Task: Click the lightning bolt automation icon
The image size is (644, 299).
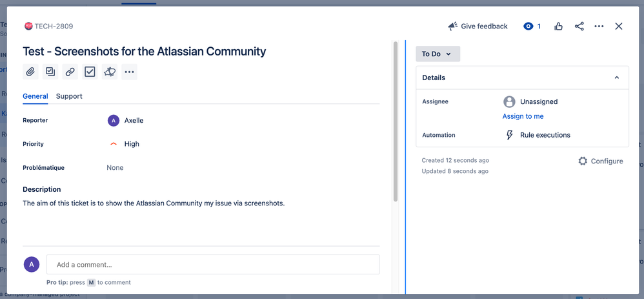Action: tap(509, 135)
